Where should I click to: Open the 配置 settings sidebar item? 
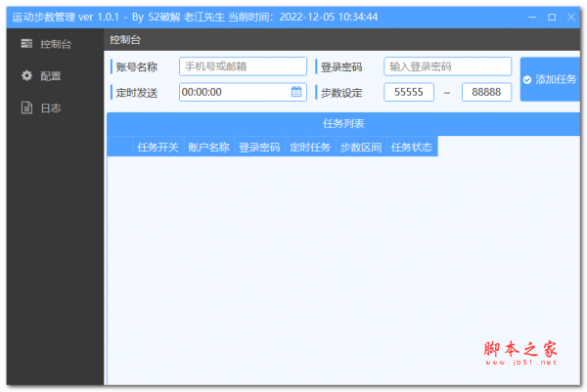pyautogui.click(x=55, y=76)
